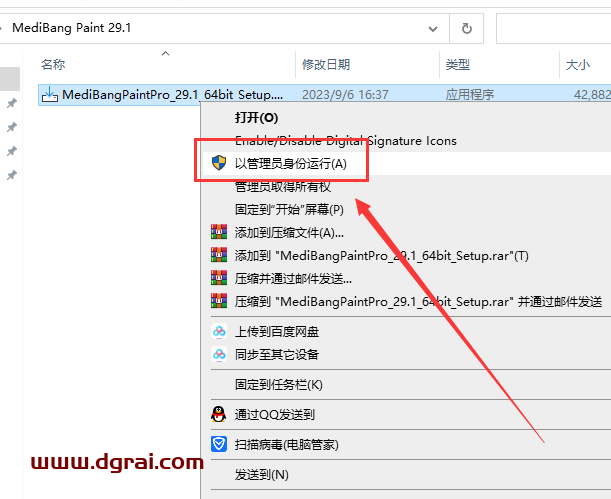Click the second pin icon in navigation pane

(x=12, y=127)
